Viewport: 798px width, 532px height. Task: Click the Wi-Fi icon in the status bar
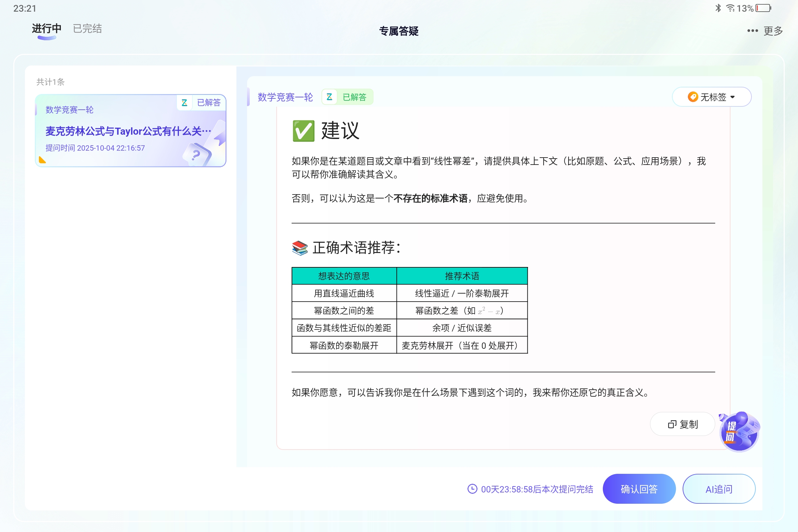coord(730,8)
